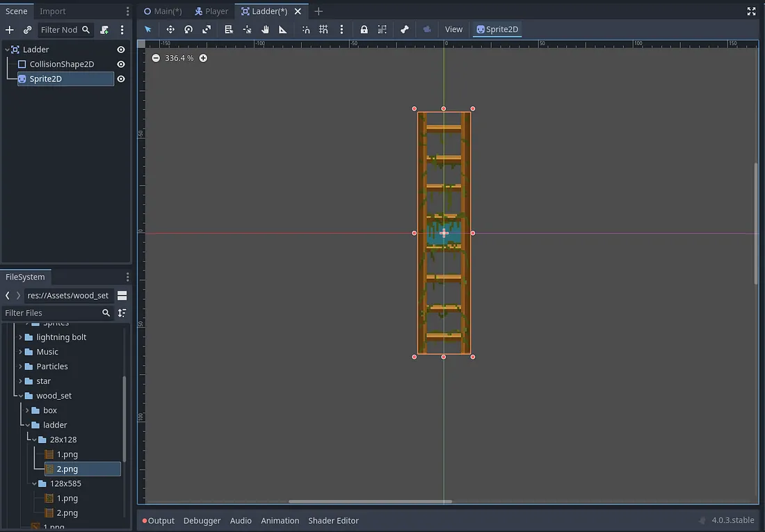This screenshot has width=765, height=532.
Task: Click the viewport vertical scrollbar
Action: point(756,223)
